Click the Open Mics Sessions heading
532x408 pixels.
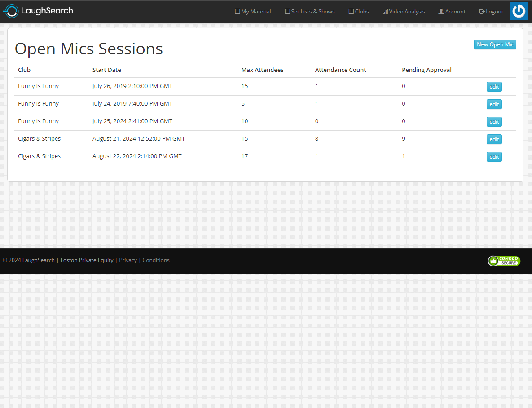[89, 49]
